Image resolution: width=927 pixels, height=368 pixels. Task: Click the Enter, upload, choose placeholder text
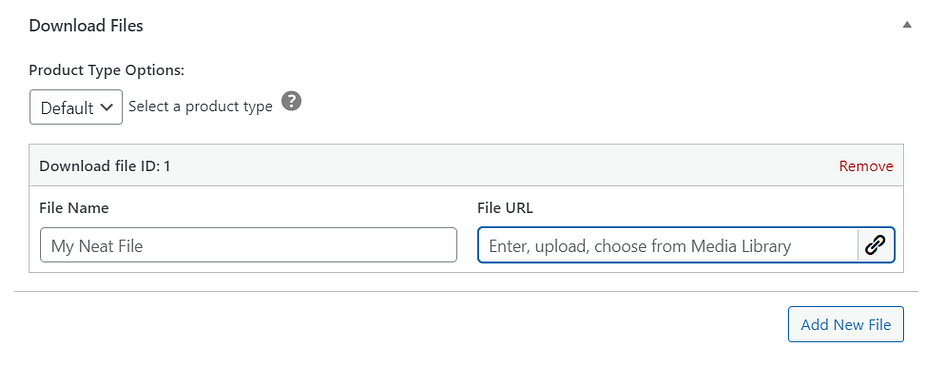(640, 246)
